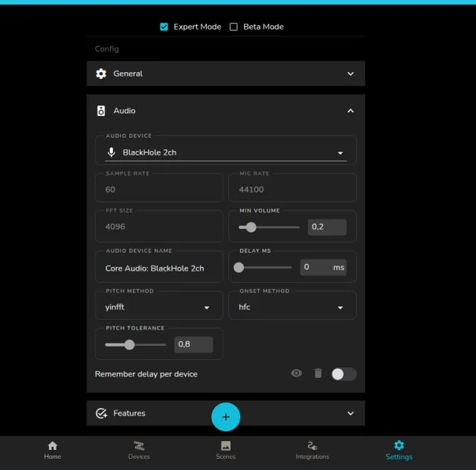The height and width of the screenshot is (470, 476).
Task: Click the Config heading text
Action: coord(107,49)
